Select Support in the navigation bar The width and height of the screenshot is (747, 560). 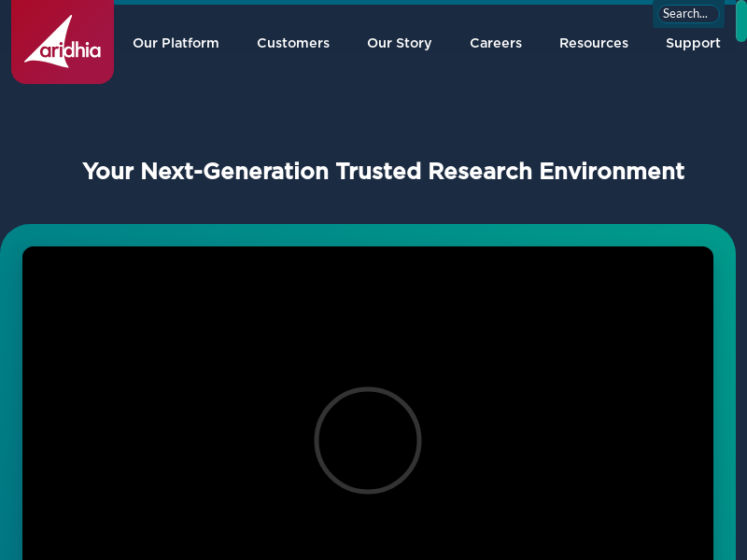[692, 43]
